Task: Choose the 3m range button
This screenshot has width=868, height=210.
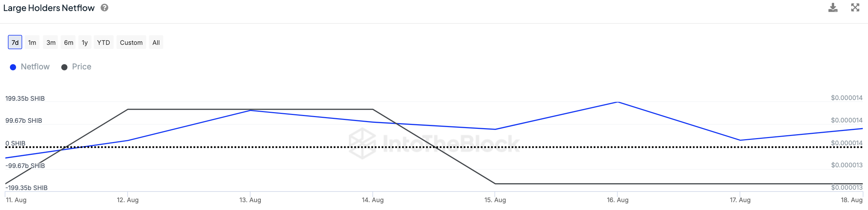Action: [x=51, y=42]
